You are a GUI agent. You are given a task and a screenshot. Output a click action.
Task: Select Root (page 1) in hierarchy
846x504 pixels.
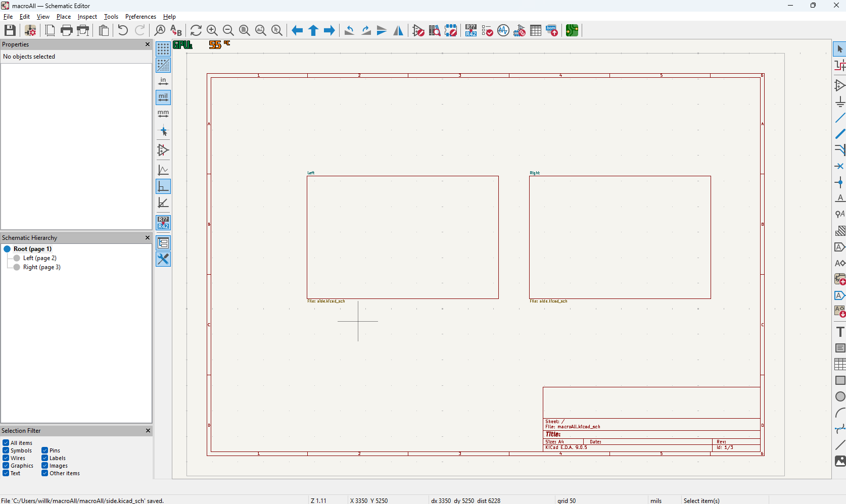click(32, 249)
